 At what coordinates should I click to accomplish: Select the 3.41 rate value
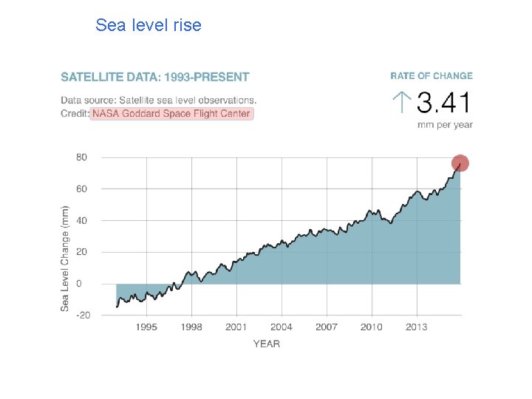[x=444, y=103]
